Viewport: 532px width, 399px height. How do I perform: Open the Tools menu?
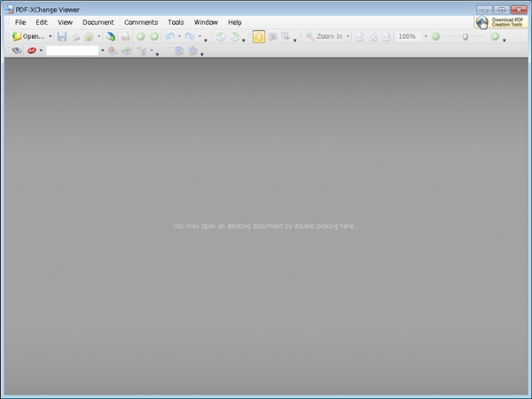point(176,22)
